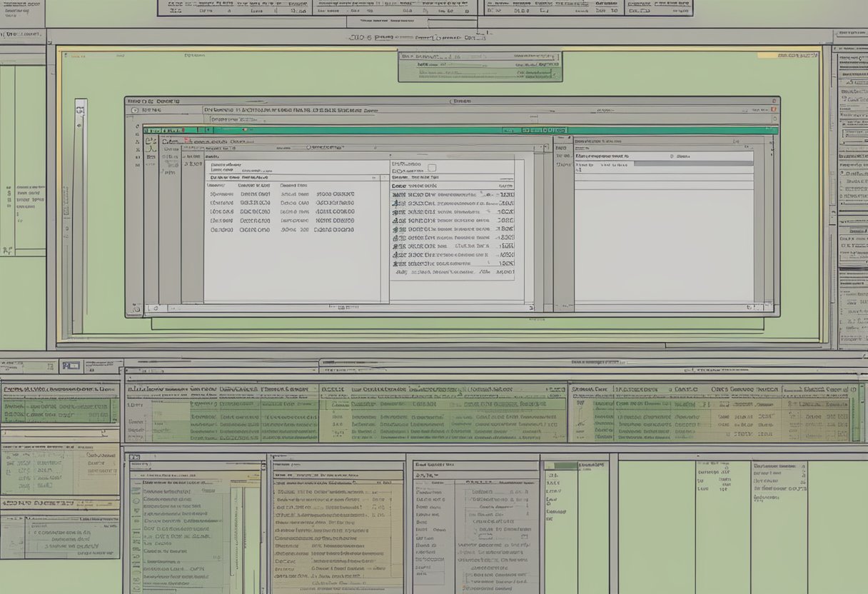The height and width of the screenshot is (594, 868).
Task: Click the first row icon in center list
Action: 397,194
